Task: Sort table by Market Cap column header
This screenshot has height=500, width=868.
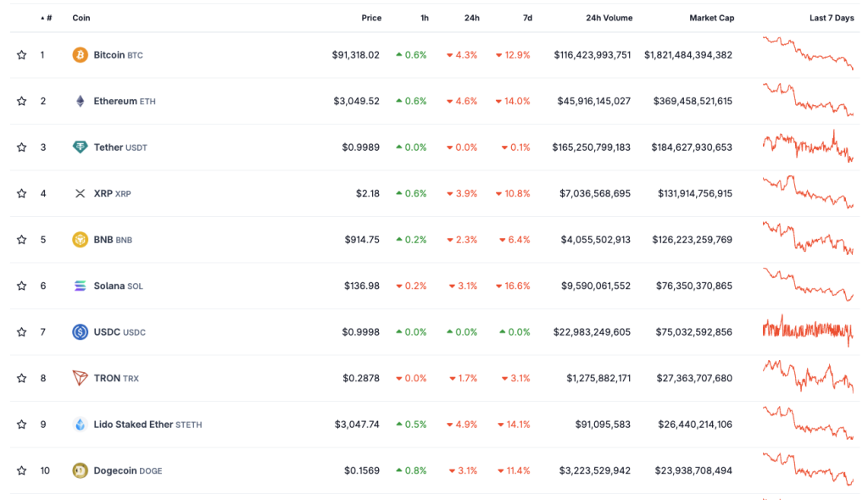Action: (711, 18)
